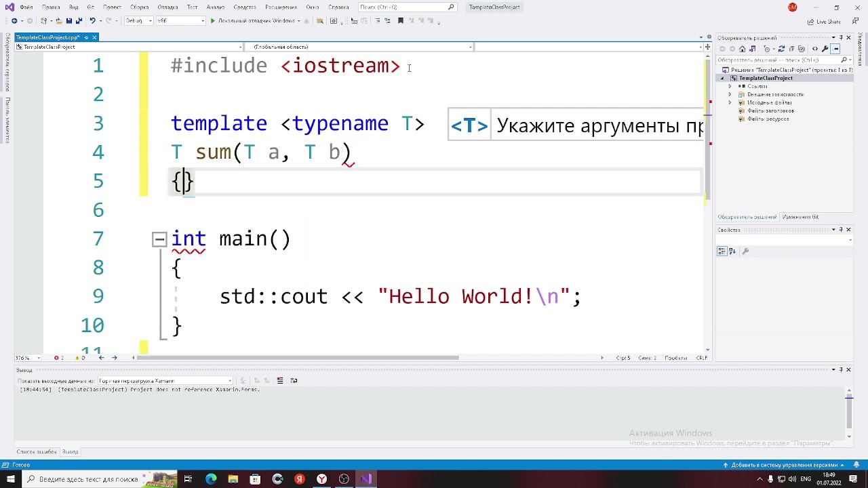The height and width of the screenshot is (488, 868).
Task: Select the Файлы ресурсов folder
Action: (x=768, y=119)
